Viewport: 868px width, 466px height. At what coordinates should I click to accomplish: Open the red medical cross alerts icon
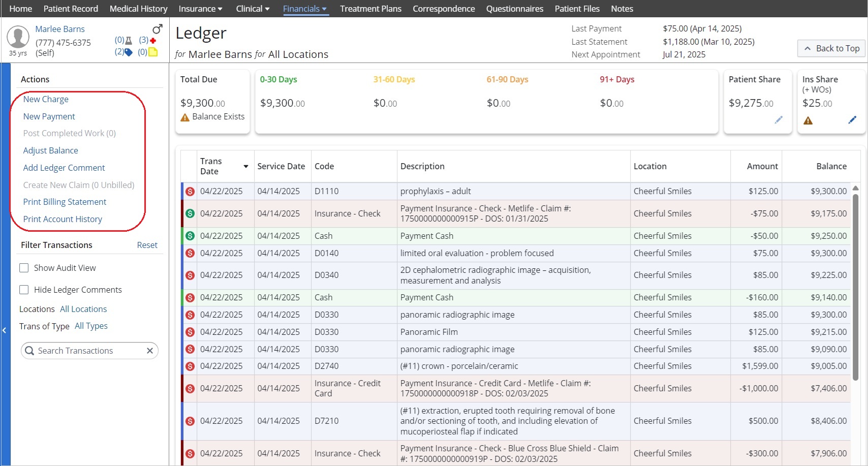153,40
